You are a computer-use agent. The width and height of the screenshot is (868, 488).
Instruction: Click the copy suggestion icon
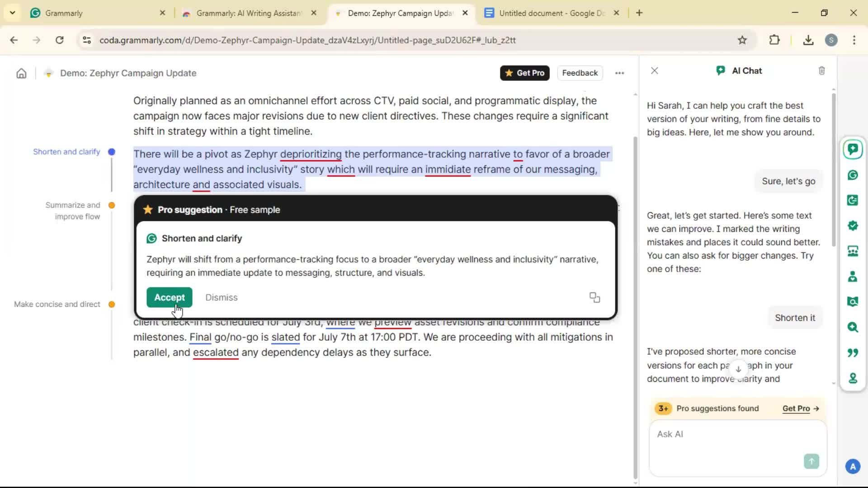[594, 297]
